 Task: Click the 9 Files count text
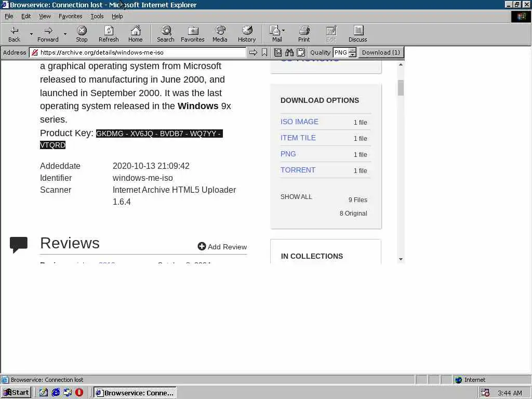[357, 200]
